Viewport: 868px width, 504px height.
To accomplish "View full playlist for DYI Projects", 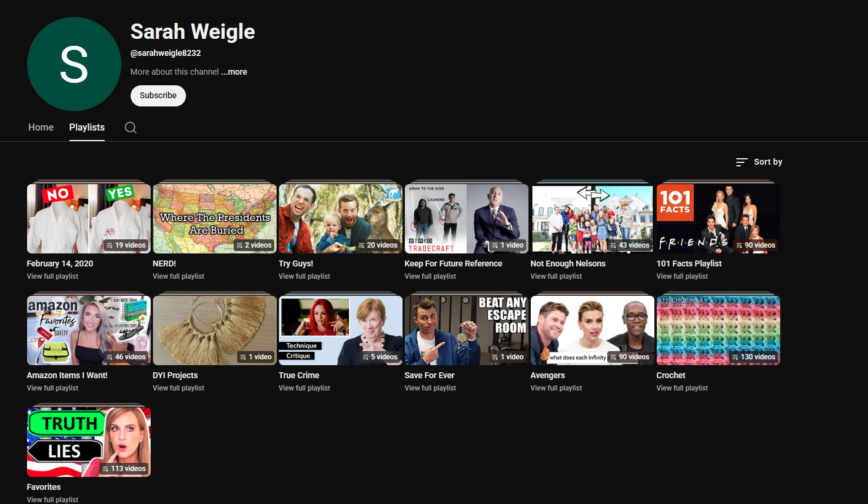I will 178,388.
